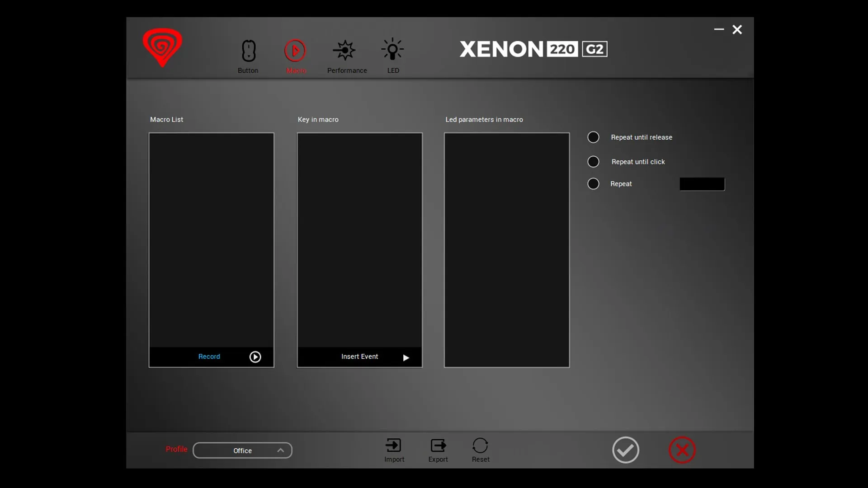Switch to the Performance tab
868x488 pixels.
[x=347, y=56]
